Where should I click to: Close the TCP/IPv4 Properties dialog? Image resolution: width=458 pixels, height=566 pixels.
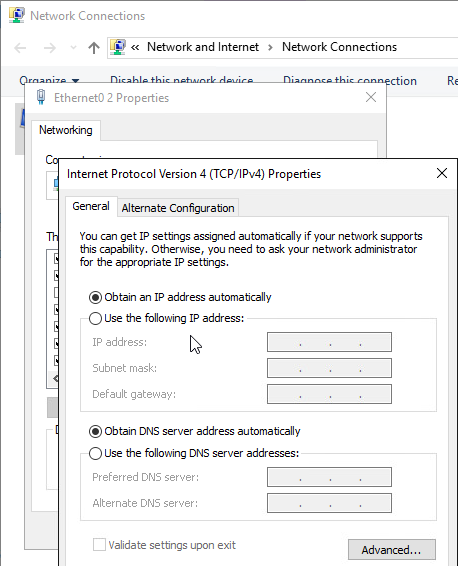(x=442, y=173)
